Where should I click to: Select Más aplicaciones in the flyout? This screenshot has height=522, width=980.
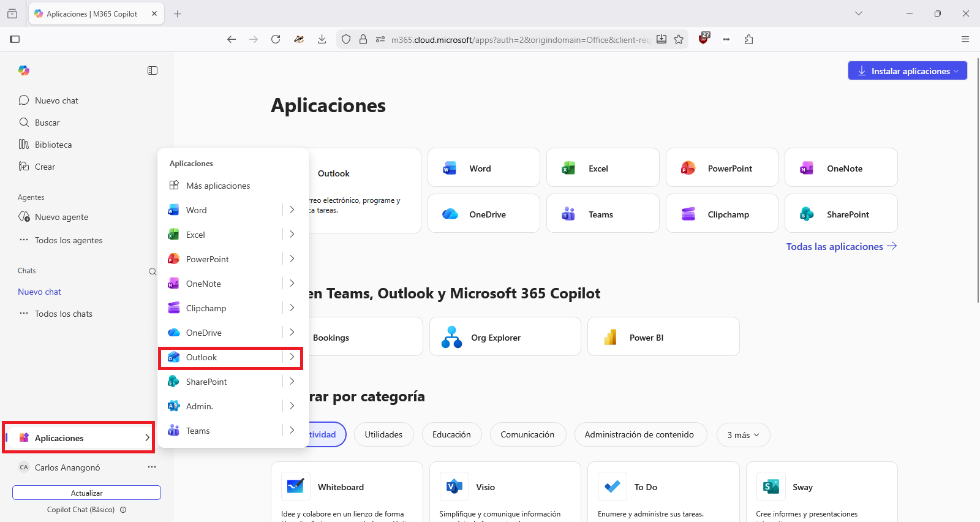pyautogui.click(x=233, y=186)
